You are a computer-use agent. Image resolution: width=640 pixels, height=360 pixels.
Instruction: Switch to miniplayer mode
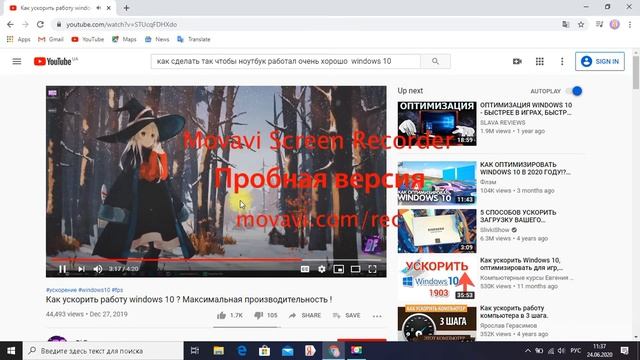(x=338, y=269)
